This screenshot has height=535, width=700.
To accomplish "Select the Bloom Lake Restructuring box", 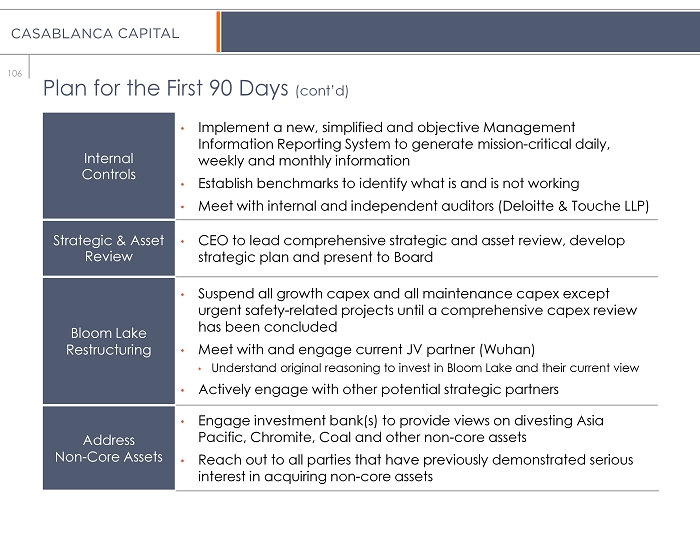I will (x=108, y=341).
